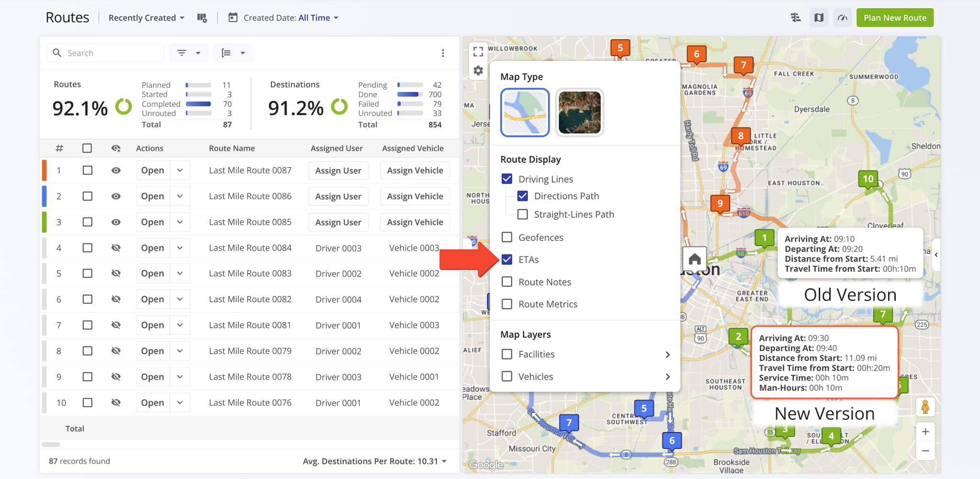Uncheck the ETAs checkbox

pyautogui.click(x=507, y=260)
